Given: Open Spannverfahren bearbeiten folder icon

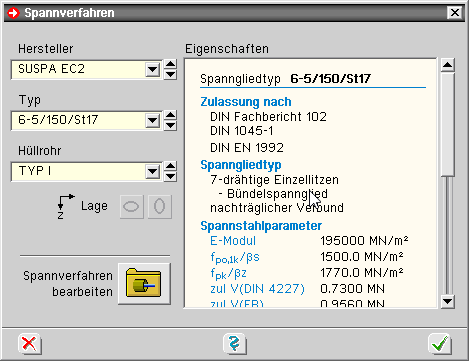Looking at the screenshot, I should (144, 284).
